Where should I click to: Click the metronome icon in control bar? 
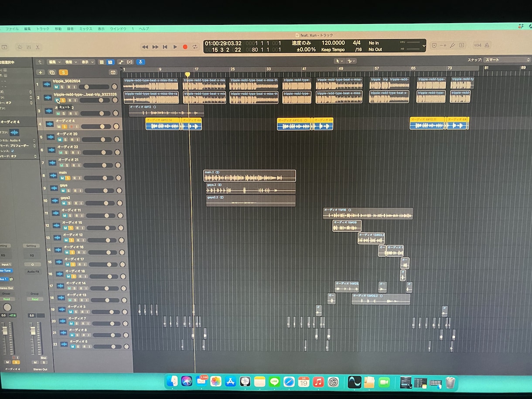tap(487, 45)
